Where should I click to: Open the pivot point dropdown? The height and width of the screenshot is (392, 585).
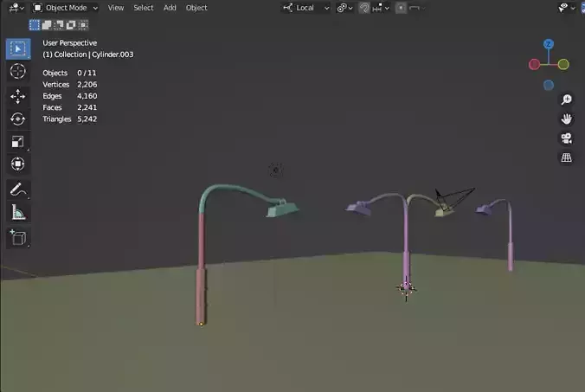(x=344, y=8)
